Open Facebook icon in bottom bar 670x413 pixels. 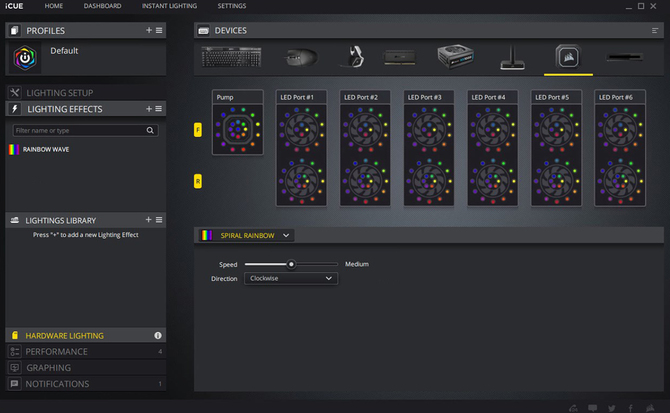click(630, 408)
